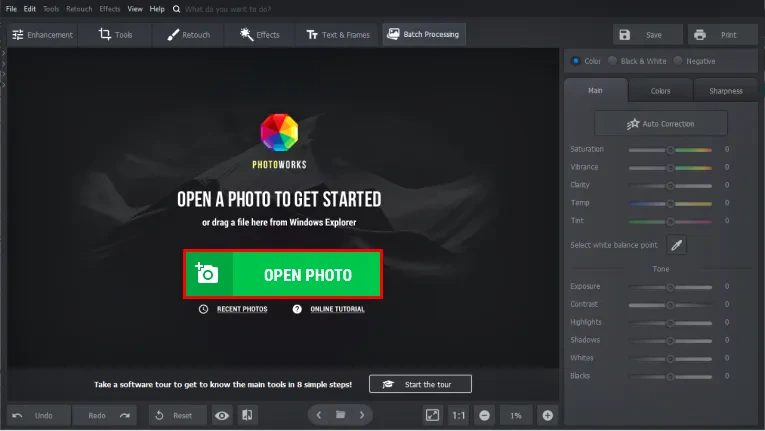This screenshot has height=431, width=765.
Task: Click the Print button
Action: click(x=723, y=35)
